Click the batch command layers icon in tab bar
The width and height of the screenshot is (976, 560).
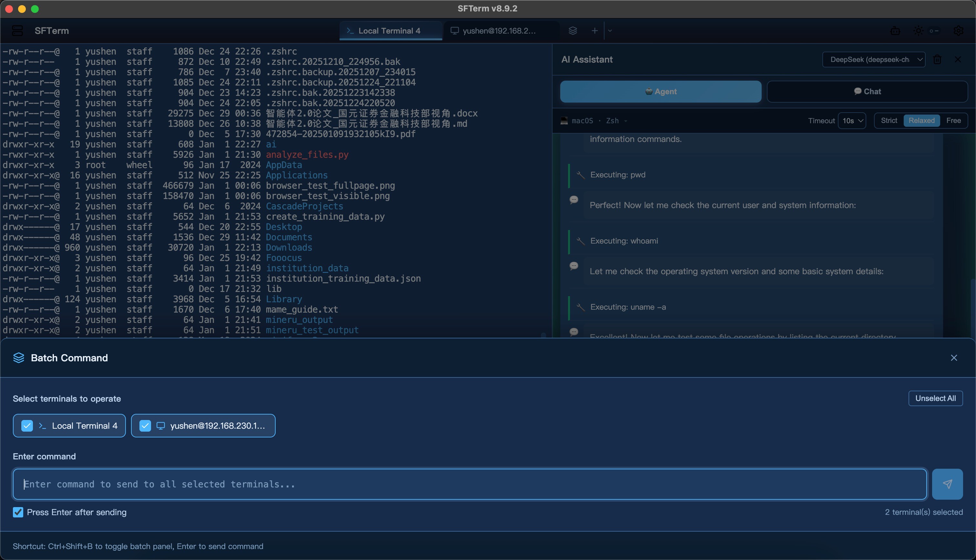573,31
